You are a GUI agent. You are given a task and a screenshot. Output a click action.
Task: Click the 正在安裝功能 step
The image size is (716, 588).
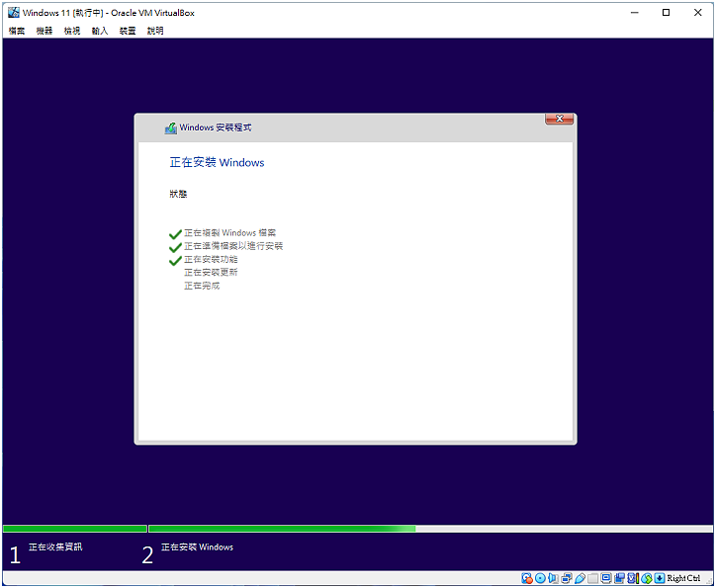click(211, 260)
